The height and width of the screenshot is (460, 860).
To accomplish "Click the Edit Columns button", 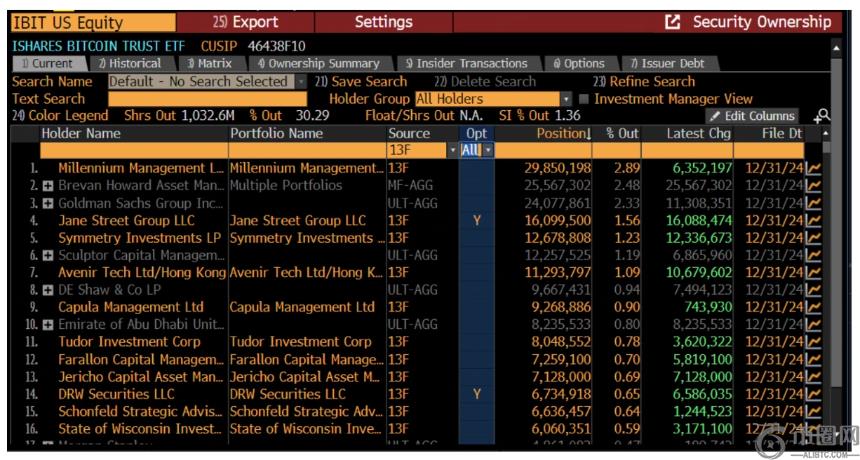I will click(753, 116).
